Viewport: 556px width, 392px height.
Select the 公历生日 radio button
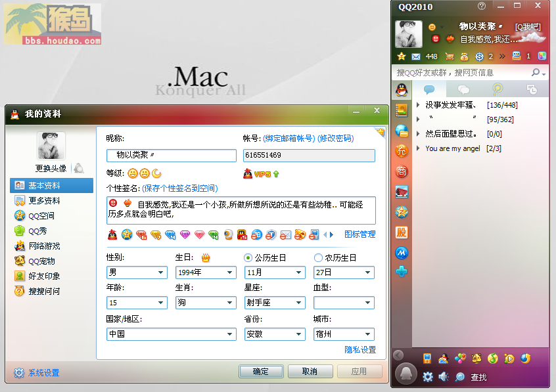tap(248, 257)
